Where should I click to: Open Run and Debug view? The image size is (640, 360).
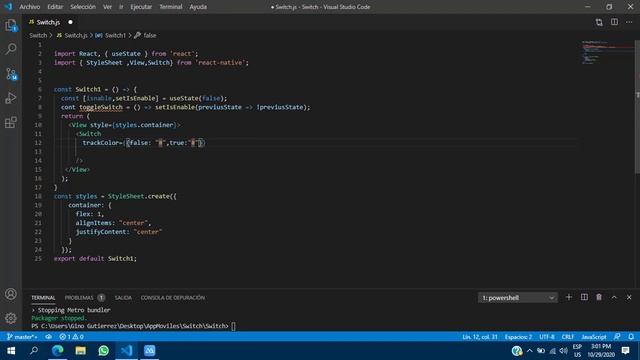click(x=11, y=98)
